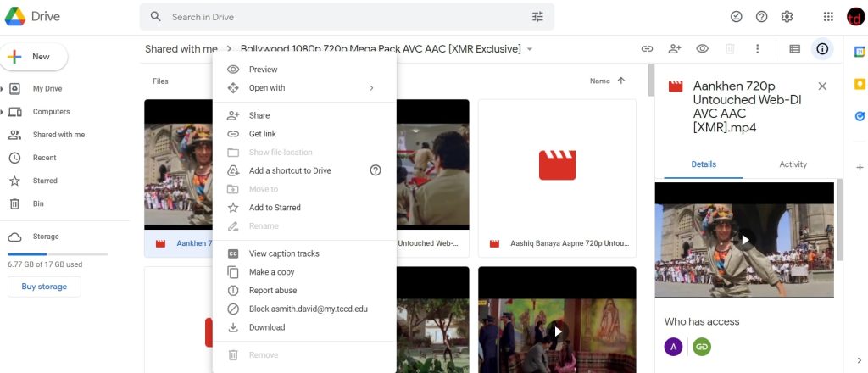Open the Google apps grid
The width and height of the screenshot is (868, 373).
click(828, 17)
